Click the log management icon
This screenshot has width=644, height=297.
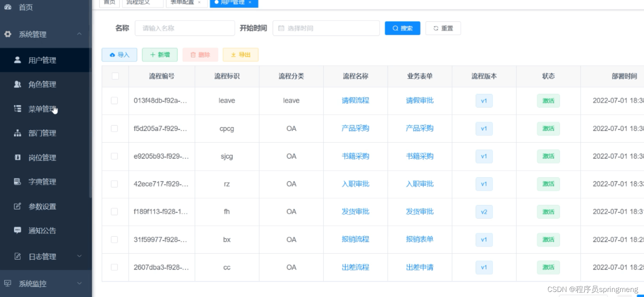point(18,256)
